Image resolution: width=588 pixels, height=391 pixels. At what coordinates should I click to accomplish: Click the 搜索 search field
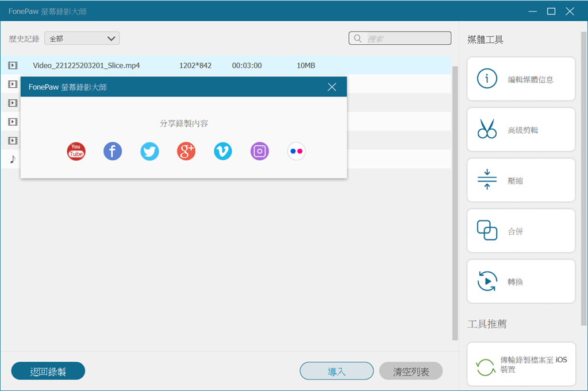[399, 38]
